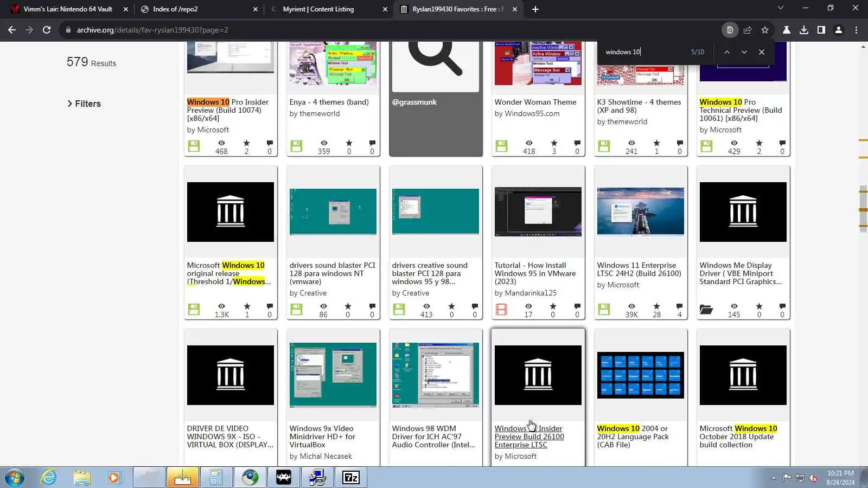Open the user profile icon

click(x=839, y=30)
